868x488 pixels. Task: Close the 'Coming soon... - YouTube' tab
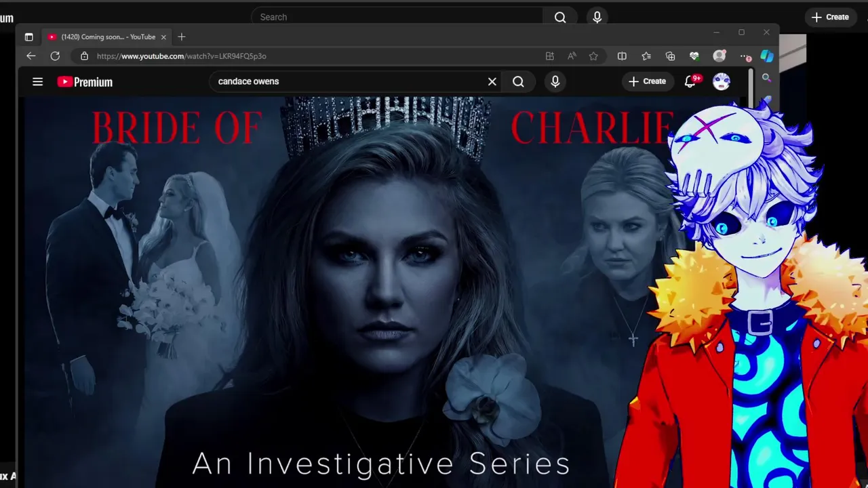(x=163, y=37)
